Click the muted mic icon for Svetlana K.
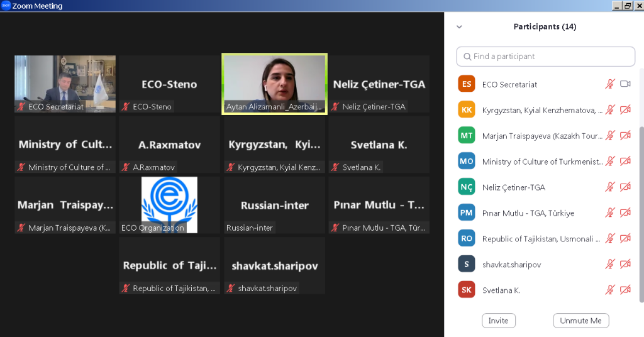 (x=609, y=290)
